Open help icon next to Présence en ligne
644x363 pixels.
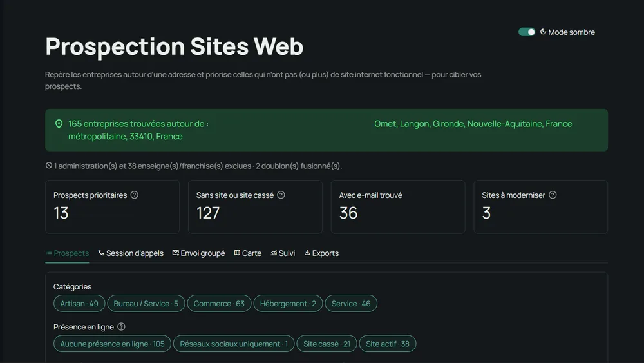(121, 327)
